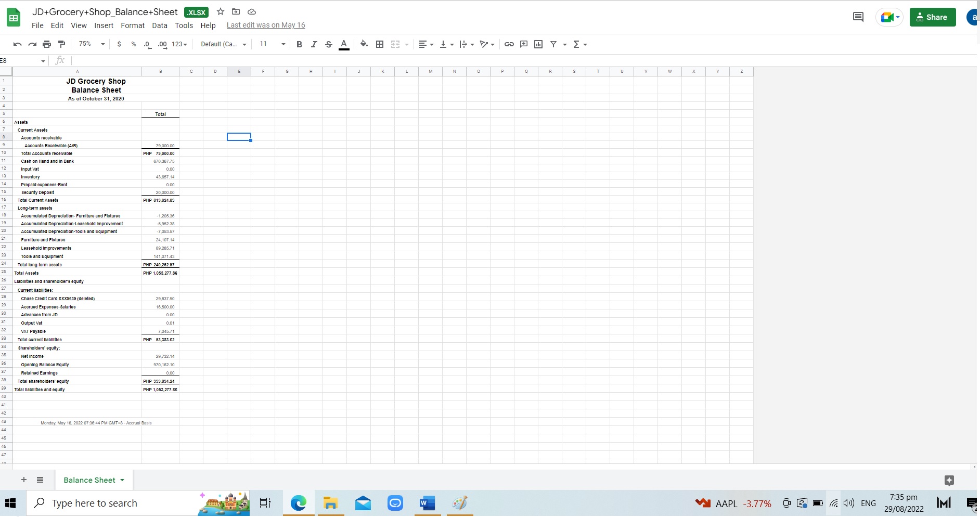Open the Google Meet call dropdown

coord(890,17)
